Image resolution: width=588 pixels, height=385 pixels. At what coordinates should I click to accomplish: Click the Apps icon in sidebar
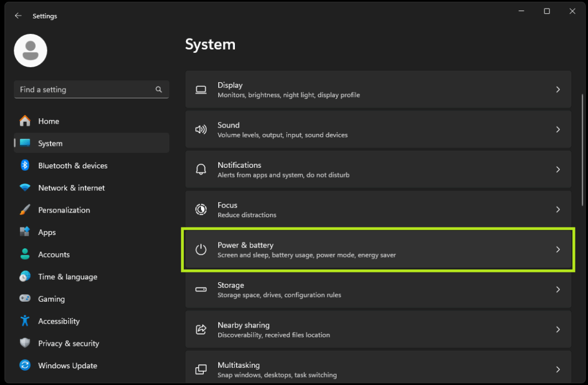(x=25, y=232)
